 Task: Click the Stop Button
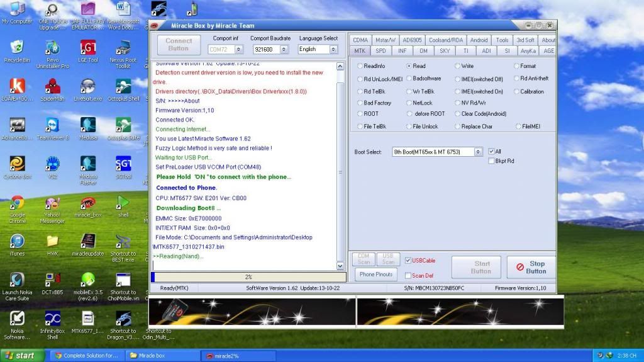[531, 268]
